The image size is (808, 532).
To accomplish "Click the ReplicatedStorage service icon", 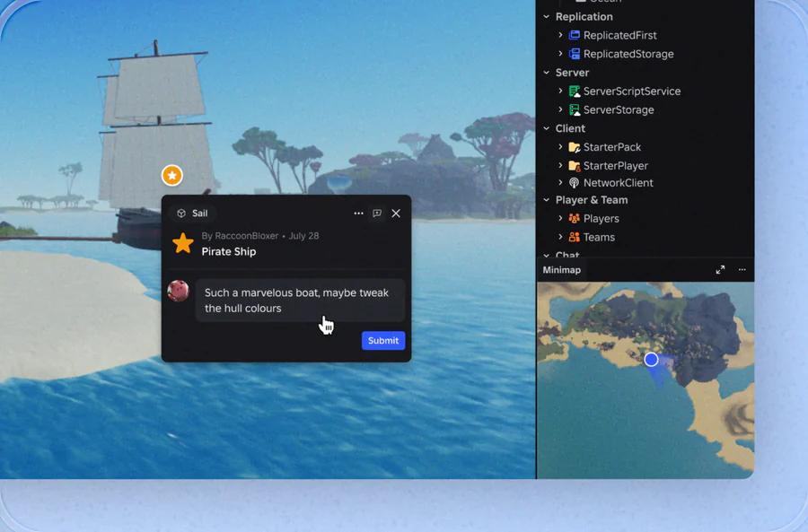I will (574, 54).
